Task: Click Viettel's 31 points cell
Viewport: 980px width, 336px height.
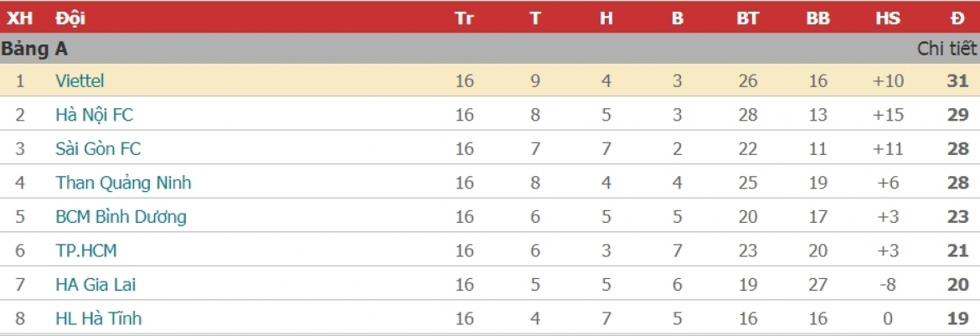Action: point(958,81)
